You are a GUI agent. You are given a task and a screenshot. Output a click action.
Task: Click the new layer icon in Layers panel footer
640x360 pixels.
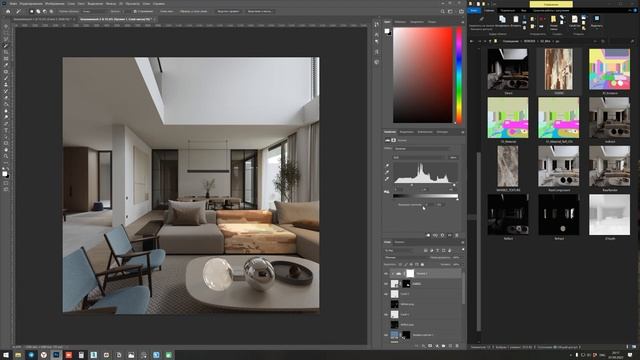point(450,346)
